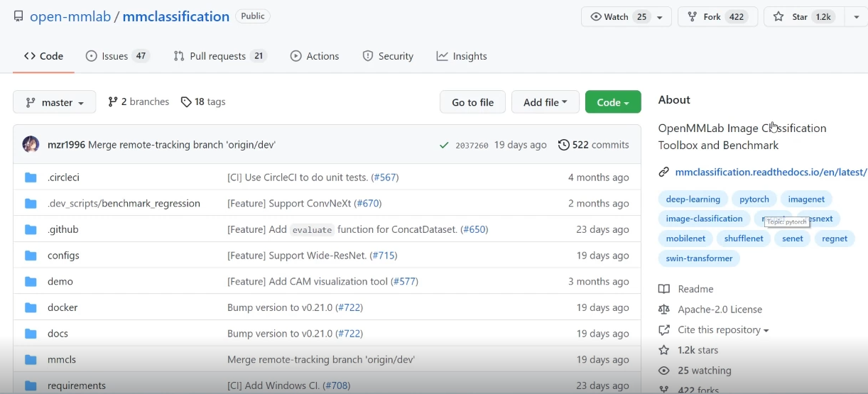Open the Pull requests tab

[x=219, y=56]
